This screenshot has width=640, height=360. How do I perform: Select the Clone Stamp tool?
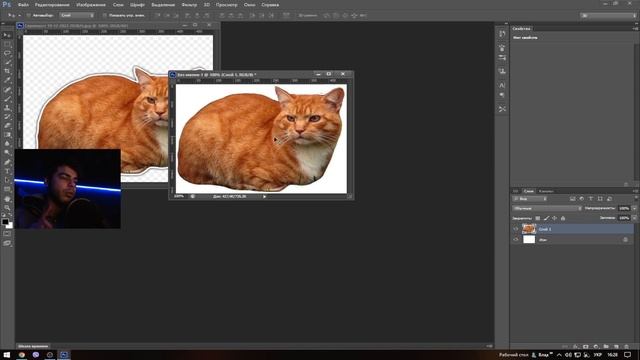click(x=7, y=108)
